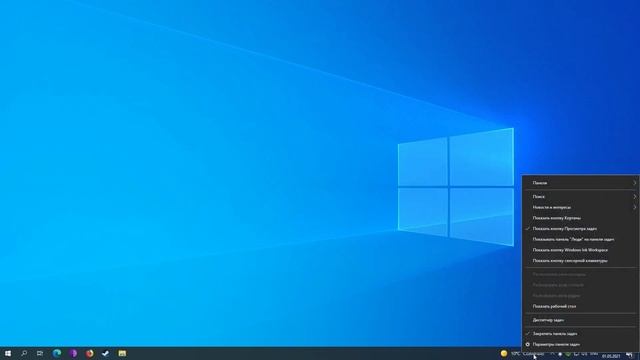Click the gear icon beside Параметры панели задач
The image size is (640, 360).
pyautogui.click(x=527, y=344)
